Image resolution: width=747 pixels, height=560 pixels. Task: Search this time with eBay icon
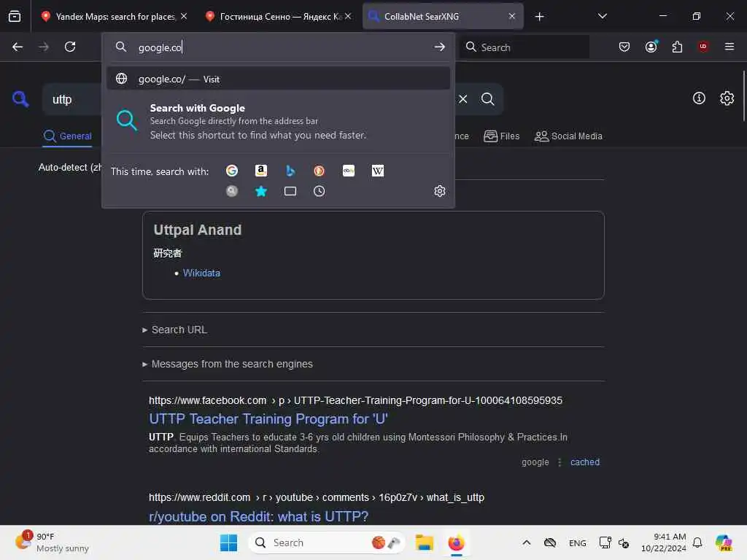coord(348,171)
